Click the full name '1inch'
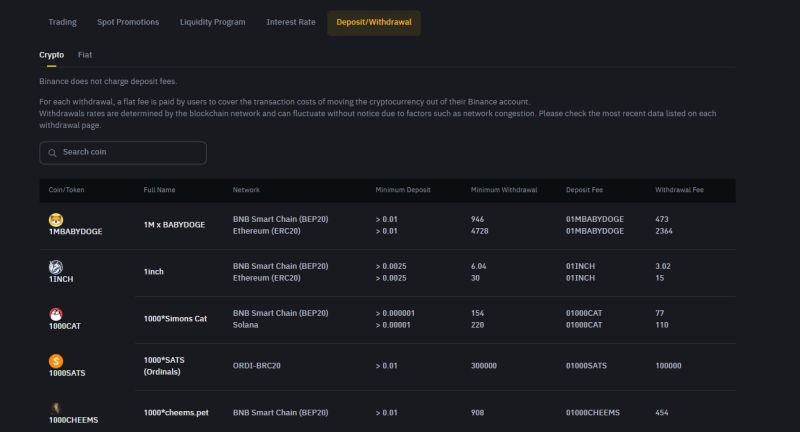 coord(154,272)
